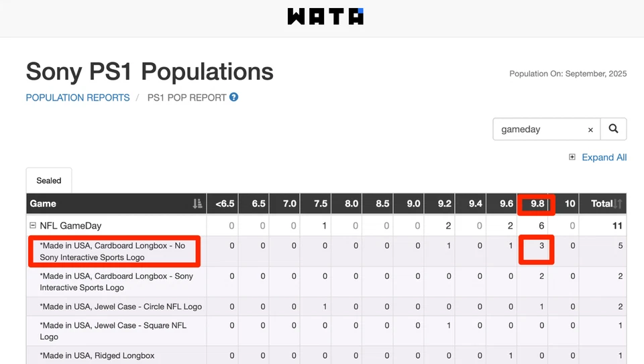
Task: Sort by the Game column icon
Action: [197, 204]
